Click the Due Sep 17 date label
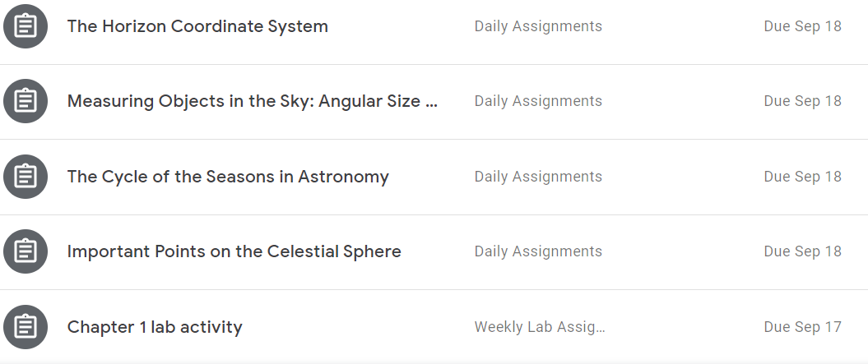The width and height of the screenshot is (868, 364). tap(802, 327)
